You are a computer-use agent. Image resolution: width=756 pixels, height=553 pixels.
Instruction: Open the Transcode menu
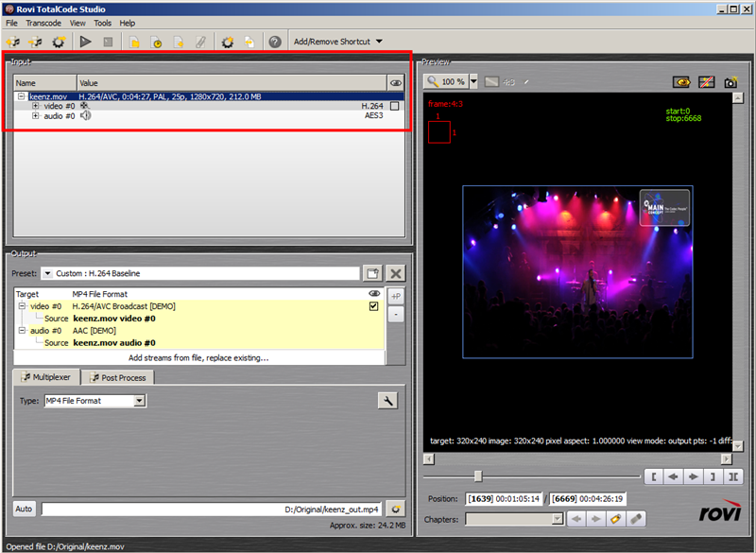click(43, 23)
